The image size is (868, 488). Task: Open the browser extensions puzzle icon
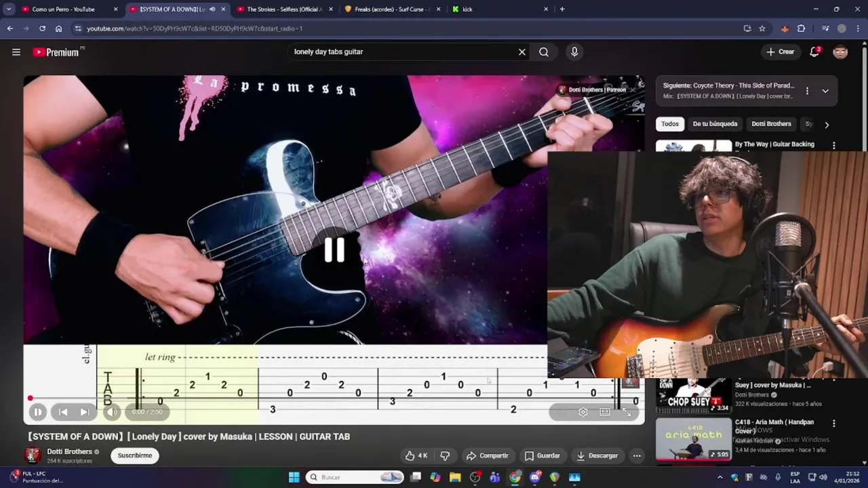coord(802,28)
